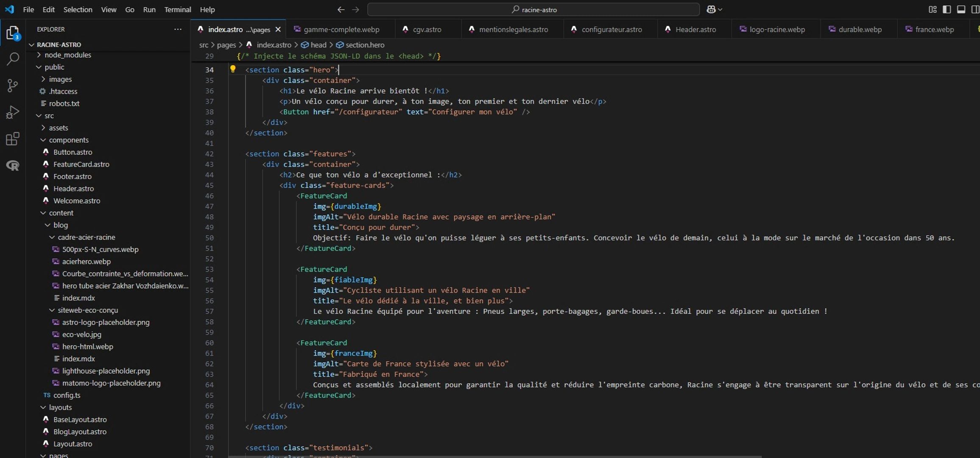
Task: Click the racine-astro command center search box
Action: pyautogui.click(x=533, y=9)
